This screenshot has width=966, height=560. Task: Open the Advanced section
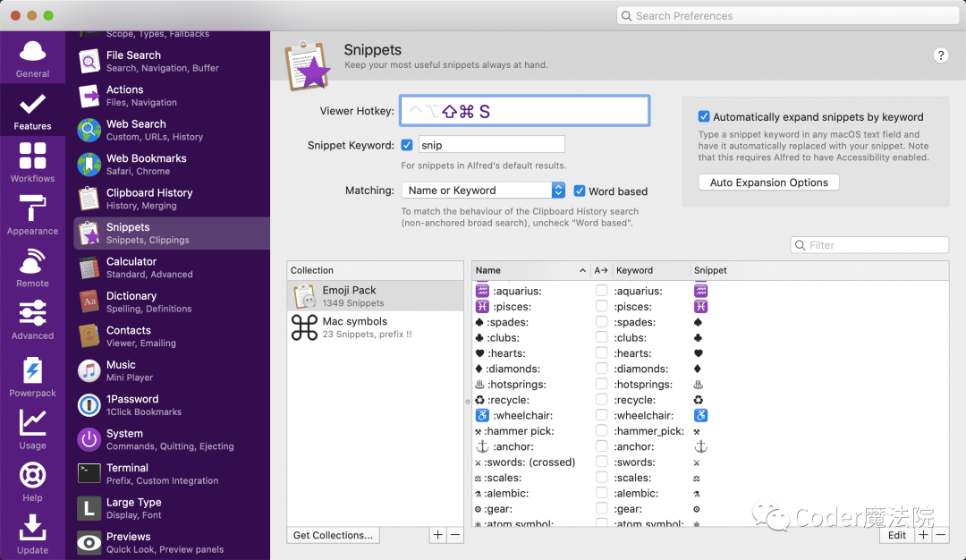[33, 319]
